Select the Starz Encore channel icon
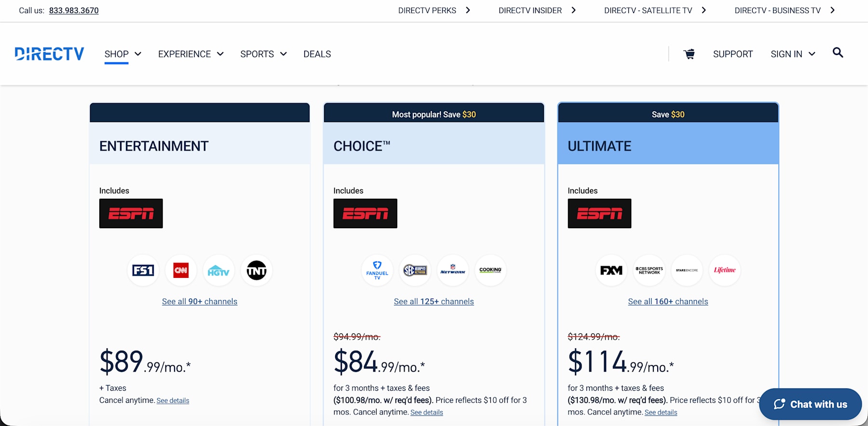This screenshot has height=426, width=868. [x=687, y=271]
